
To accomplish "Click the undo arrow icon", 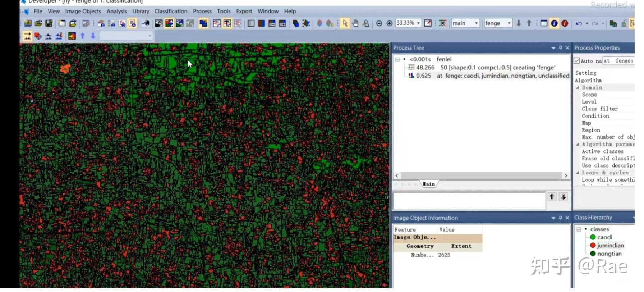I will [579, 23].
